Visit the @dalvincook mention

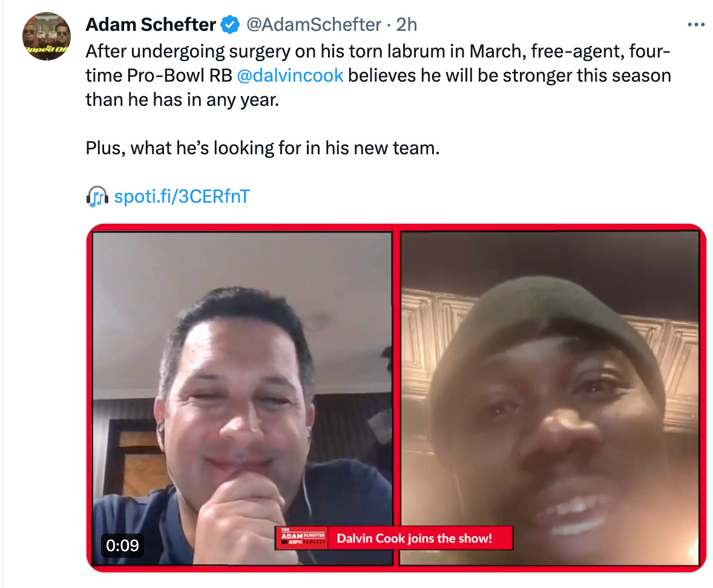tap(290, 76)
